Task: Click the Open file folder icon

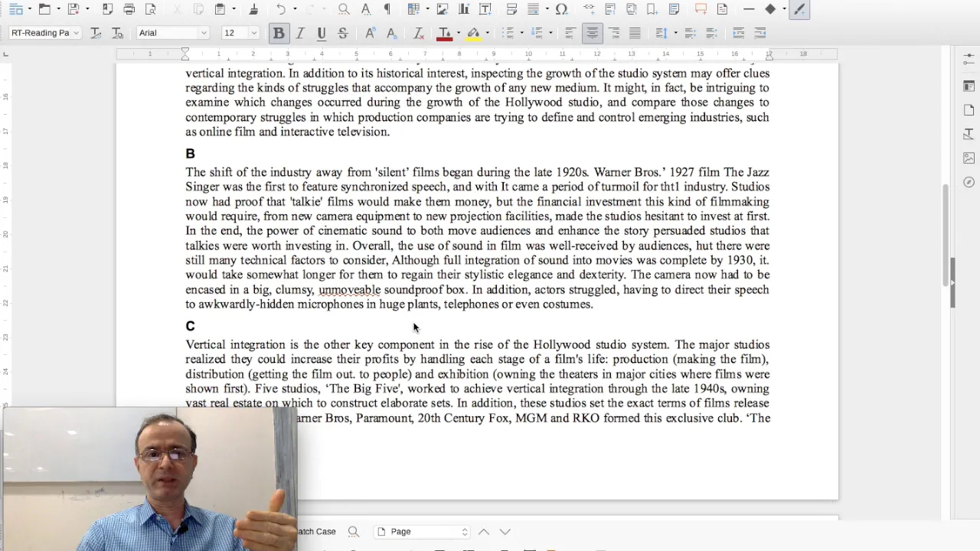Action: click(x=44, y=9)
